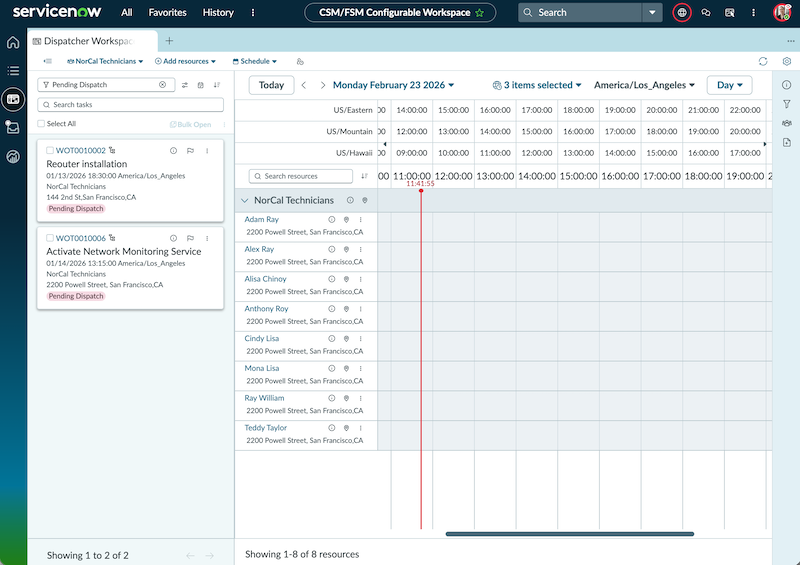
Task: Click the Search resources input field
Action: coord(301,176)
